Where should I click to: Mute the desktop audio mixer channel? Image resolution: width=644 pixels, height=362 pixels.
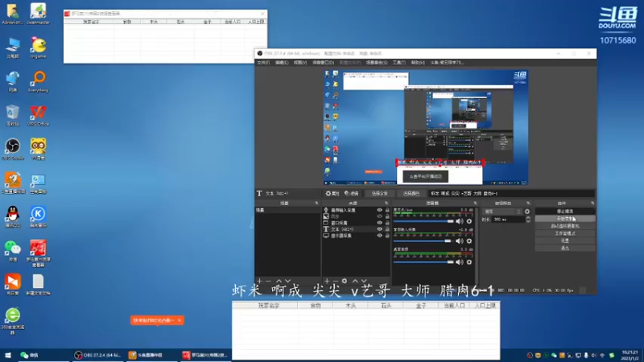[459, 262]
